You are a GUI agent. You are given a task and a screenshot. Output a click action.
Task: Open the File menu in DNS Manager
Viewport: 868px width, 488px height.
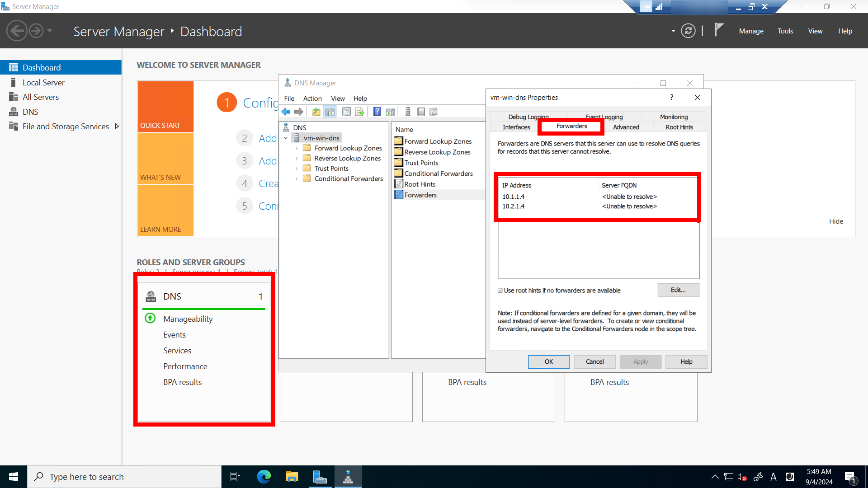289,99
